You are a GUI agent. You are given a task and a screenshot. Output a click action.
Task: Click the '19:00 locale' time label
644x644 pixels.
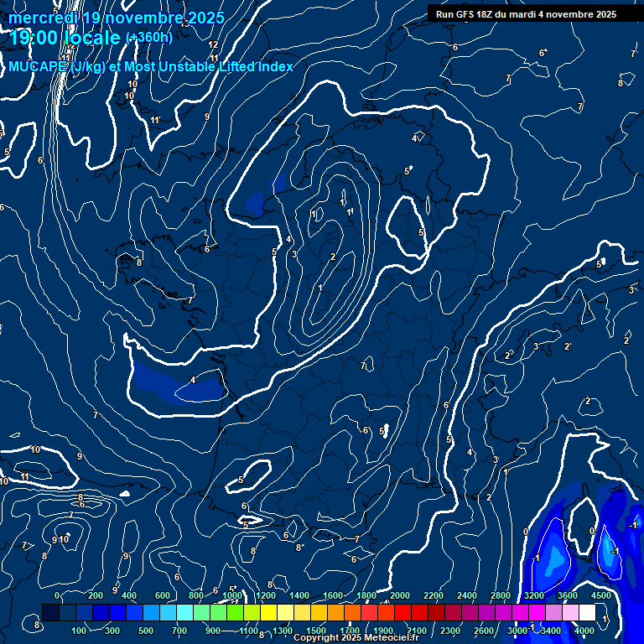tap(65, 39)
